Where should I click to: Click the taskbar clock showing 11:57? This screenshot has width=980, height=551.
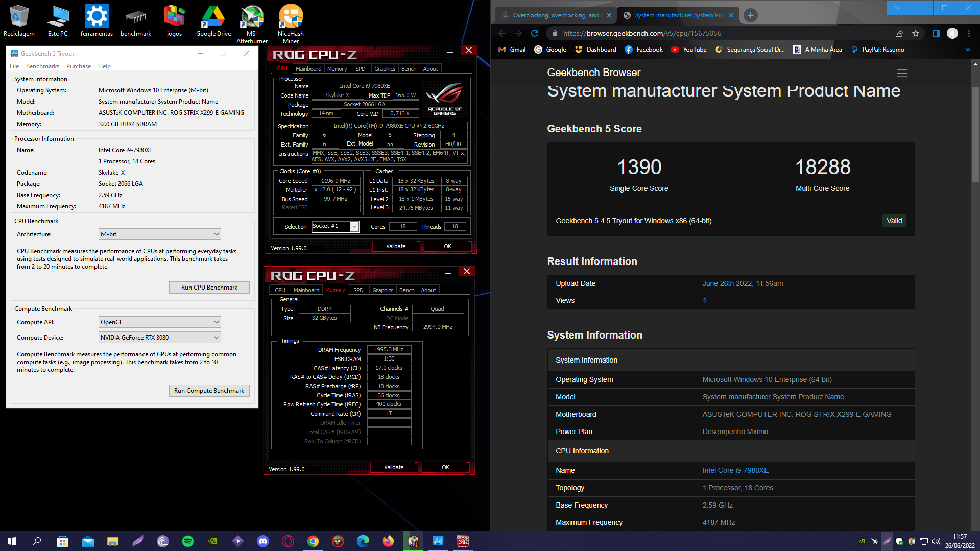pyautogui.click(x=960, y=541)
